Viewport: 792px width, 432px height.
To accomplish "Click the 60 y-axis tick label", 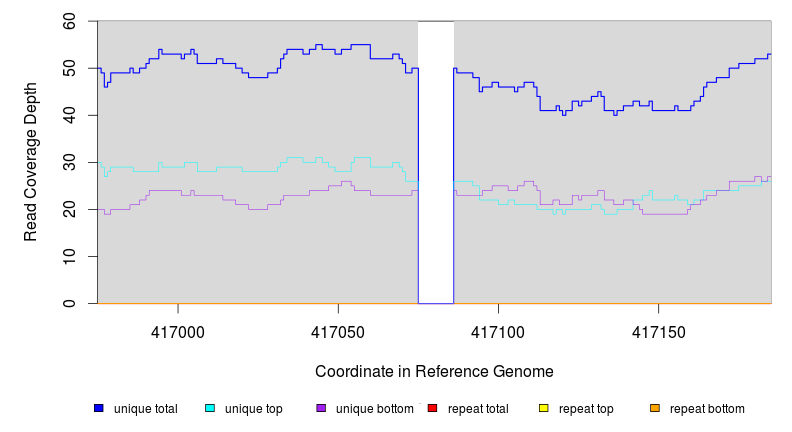I will [69, 21].
